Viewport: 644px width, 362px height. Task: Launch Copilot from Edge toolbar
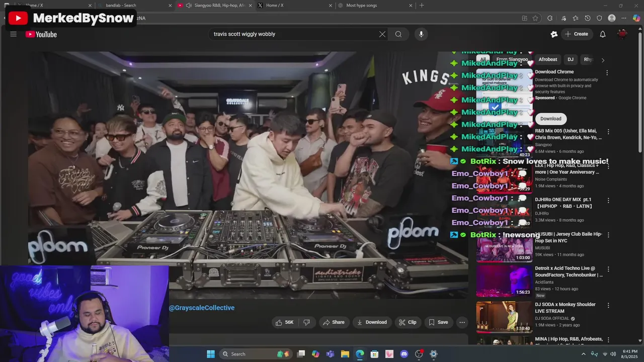[636, 18]
